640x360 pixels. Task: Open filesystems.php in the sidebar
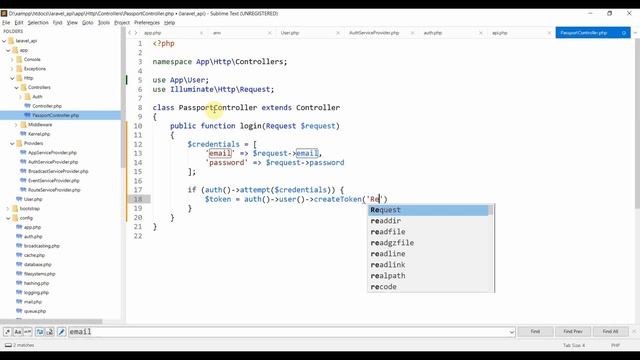40,274
